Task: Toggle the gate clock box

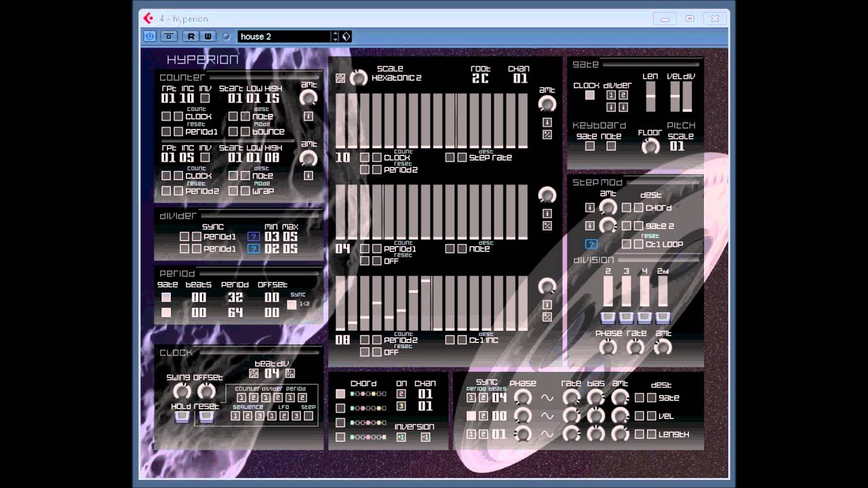Action: [590, 96]
